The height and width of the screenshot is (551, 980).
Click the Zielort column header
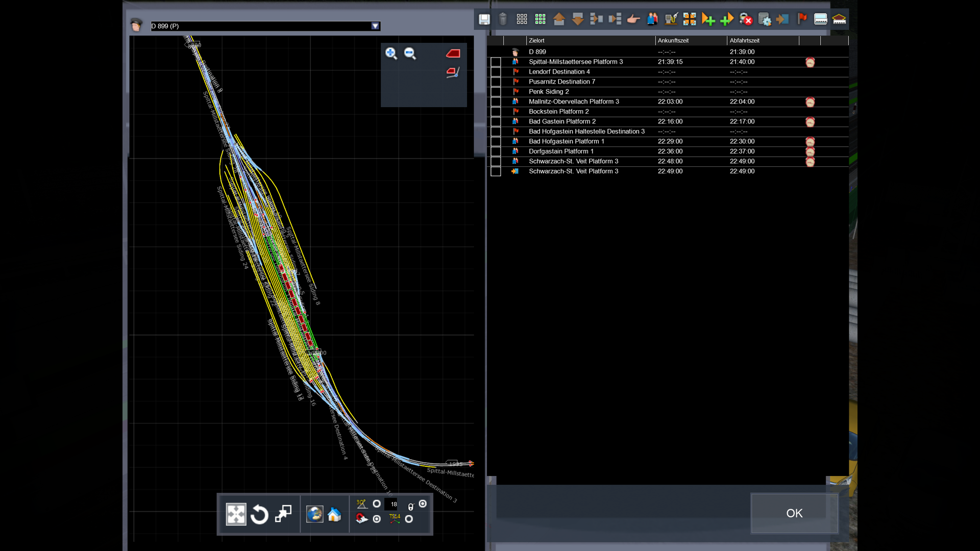[591, 40]
